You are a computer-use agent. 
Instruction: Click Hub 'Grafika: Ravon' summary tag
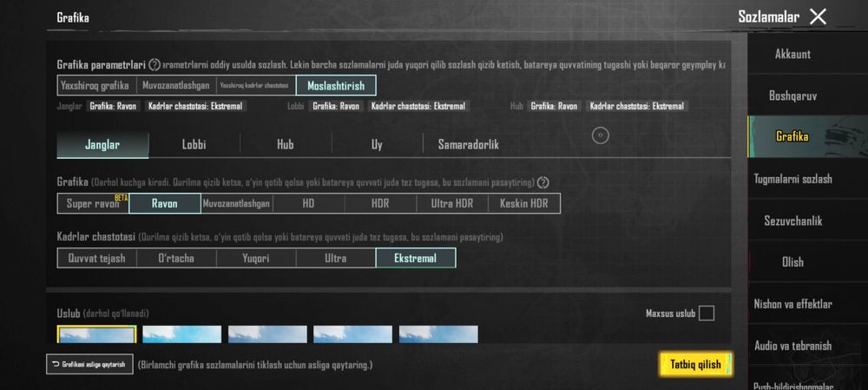tap(554, 106)
